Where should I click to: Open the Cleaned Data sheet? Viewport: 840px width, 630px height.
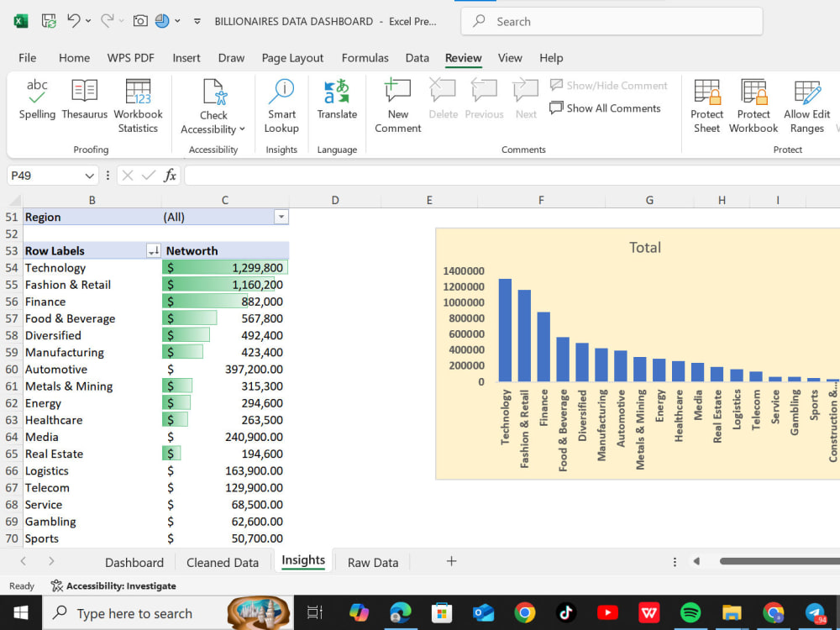pyautogui.click(x=223, y=563)
